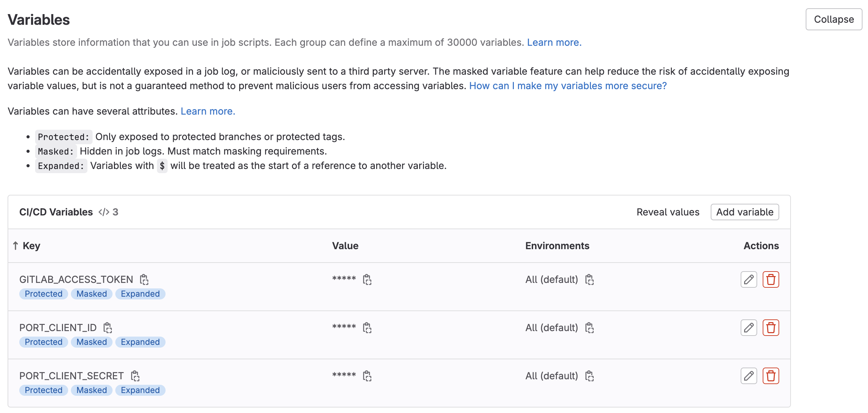Screen dimensions: 868x413
Task: Click the Add variable button
Action: [x=744, y=212]
